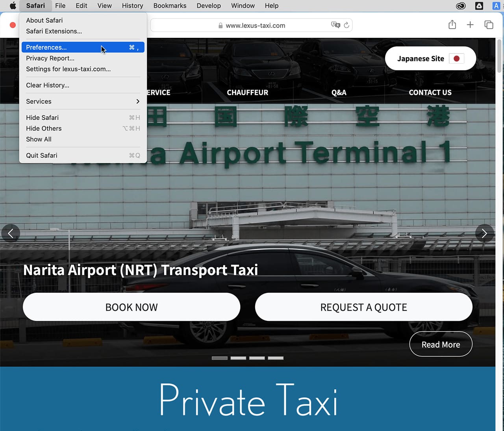Open the History menu

[132, 6]
